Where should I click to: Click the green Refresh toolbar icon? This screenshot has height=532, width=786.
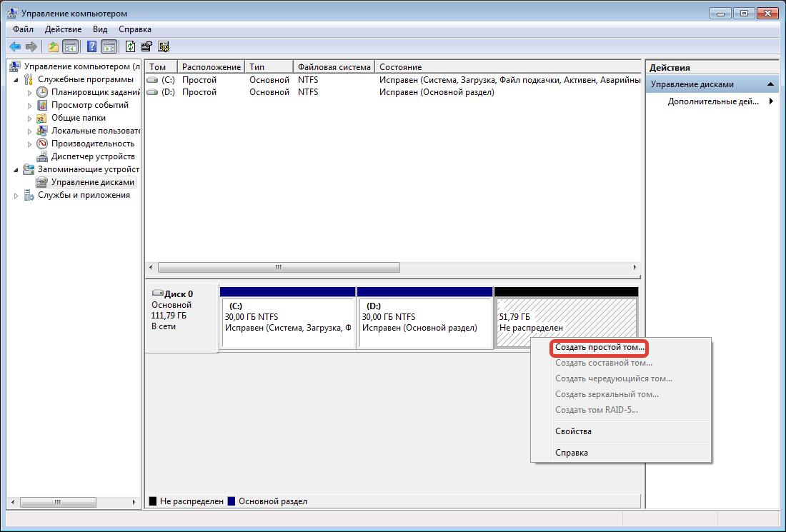tap(130, 47)
